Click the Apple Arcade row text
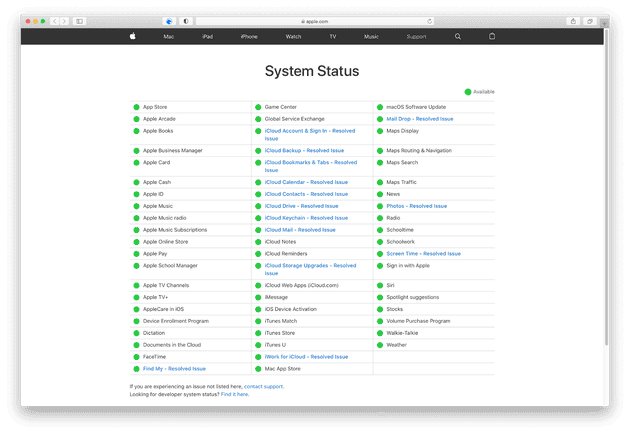 pos(159,119)
